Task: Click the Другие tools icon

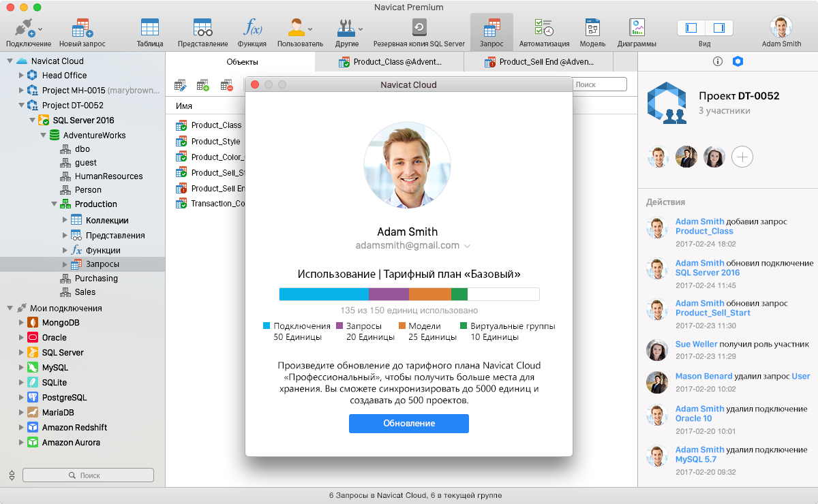Action: [x=345, y=28]
